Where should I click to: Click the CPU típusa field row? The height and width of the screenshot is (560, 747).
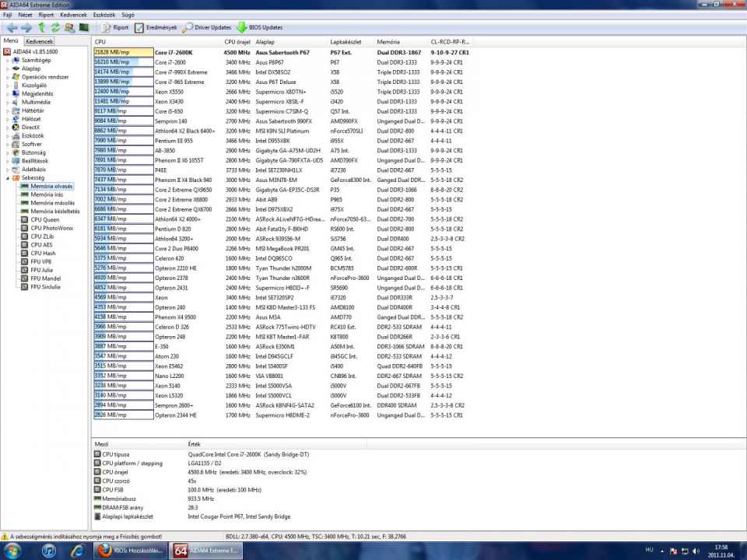click(x=202, y=454)
